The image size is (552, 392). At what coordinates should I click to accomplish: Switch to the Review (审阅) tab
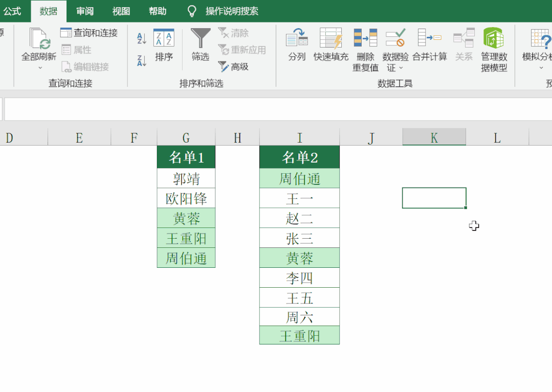85,11
